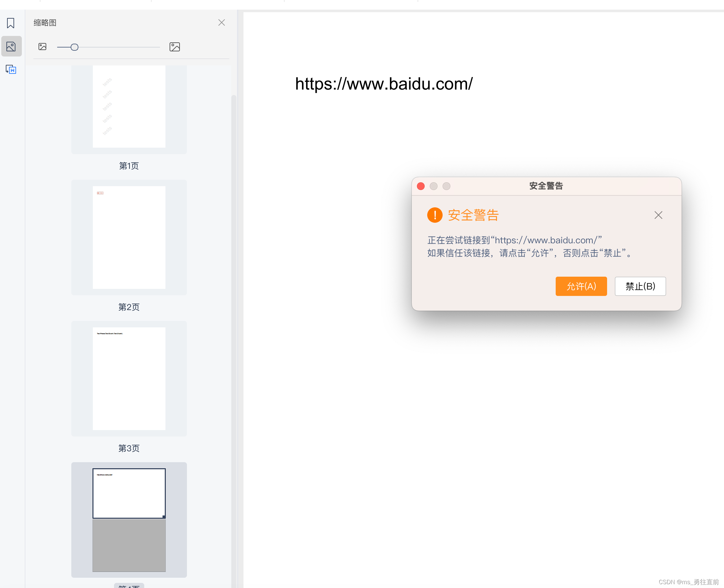This screenshot has width=724, height=588.
Task: Adjust the thumbnail size slider handle
Action: 75,47
